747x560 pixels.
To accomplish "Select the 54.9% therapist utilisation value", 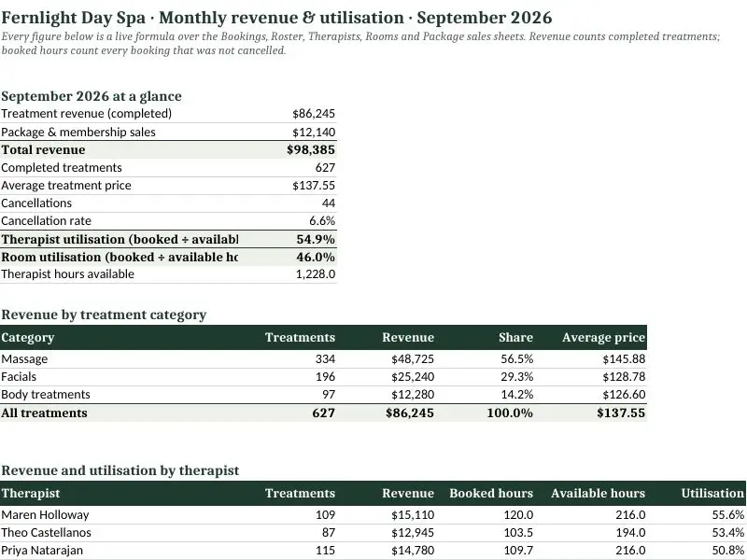I will pyautogui.click(x=316, y=239).
